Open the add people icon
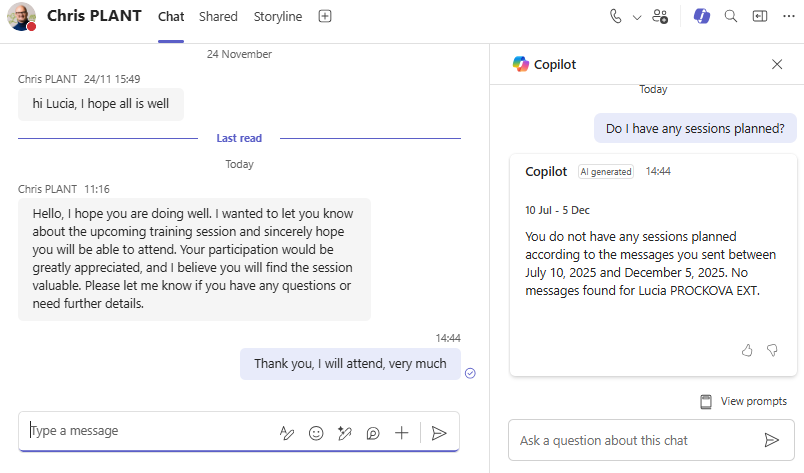This screenshot has width=804, height=473. [660, 16]
